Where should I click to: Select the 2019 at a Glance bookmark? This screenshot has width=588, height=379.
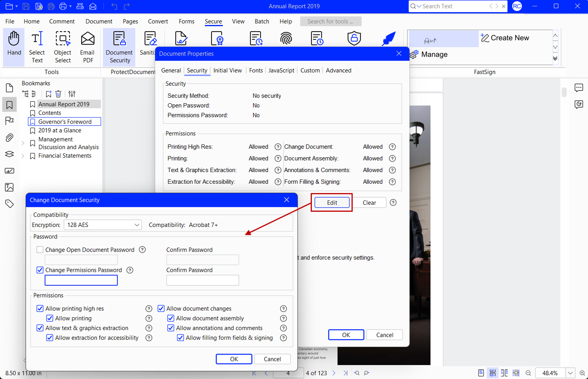point(60,130)
